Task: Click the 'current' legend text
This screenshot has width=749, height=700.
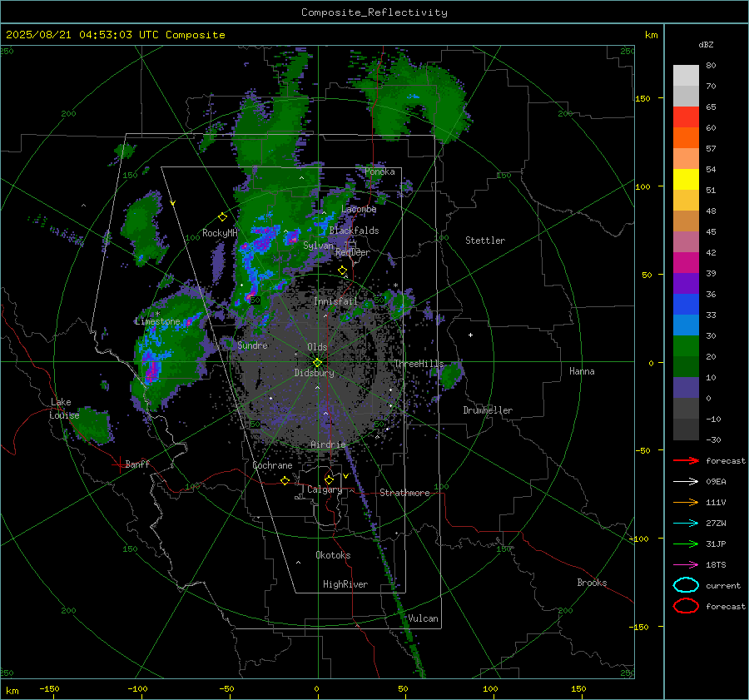Action: point(723,586)
